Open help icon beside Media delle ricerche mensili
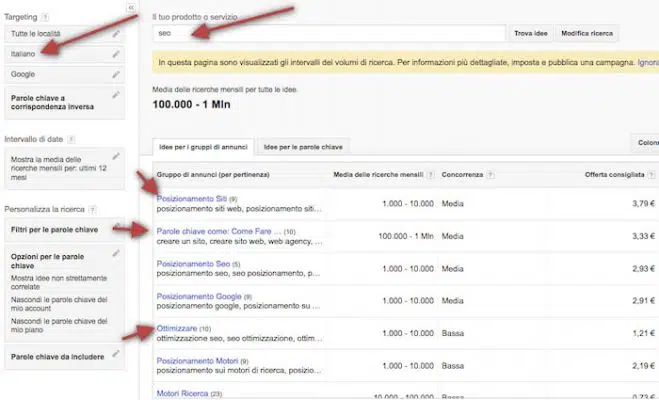The height and width of the screenshot is (400, 659). click(x=430, y=175)
